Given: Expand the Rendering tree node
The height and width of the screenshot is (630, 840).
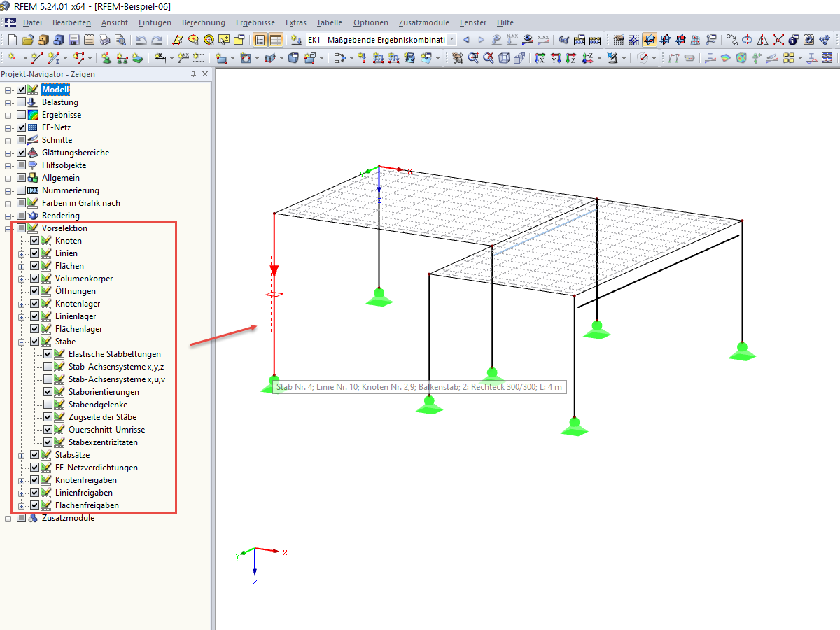Looking at the screenshot, I should (x=8, y=216).
